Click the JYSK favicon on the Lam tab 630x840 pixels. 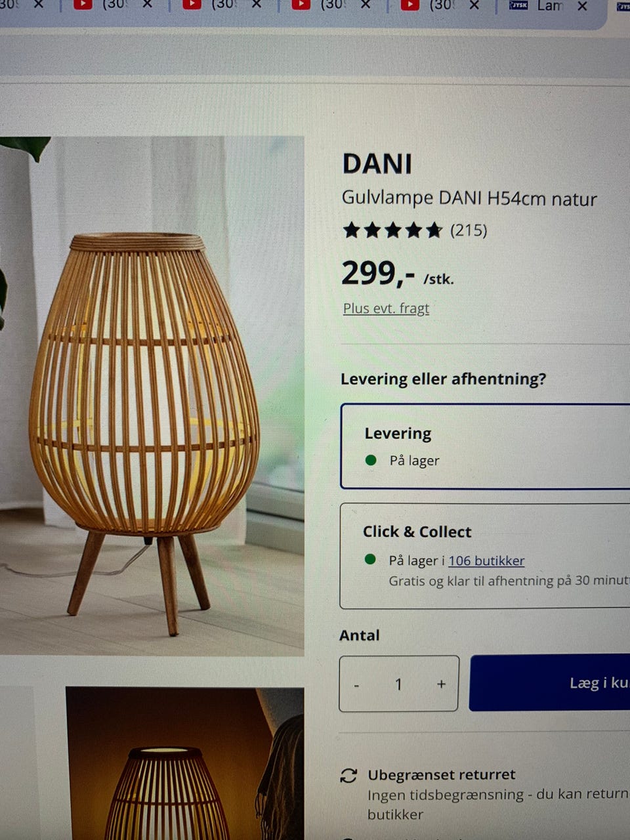coord(518,5)
